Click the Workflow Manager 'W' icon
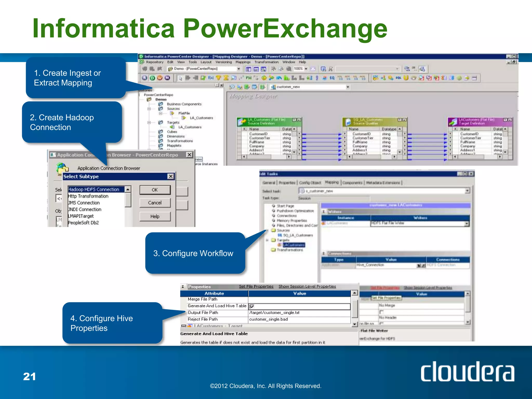This screenshot has height=399, width=532. [160, 78]
